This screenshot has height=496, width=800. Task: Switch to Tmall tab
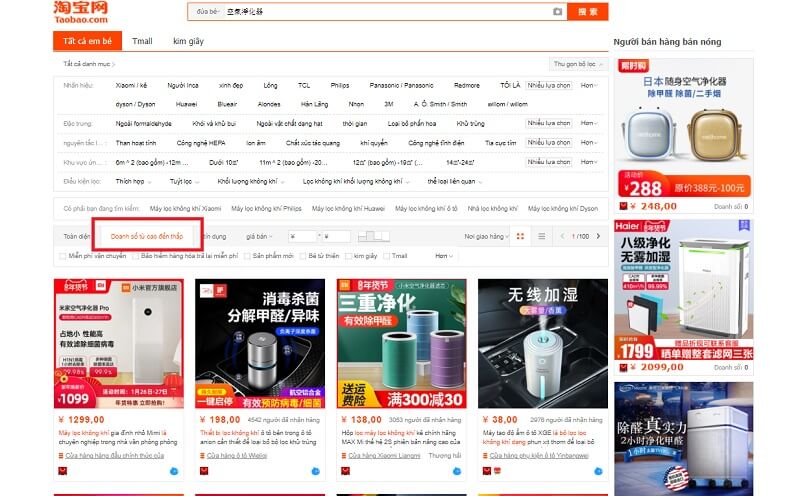point(142,41)
